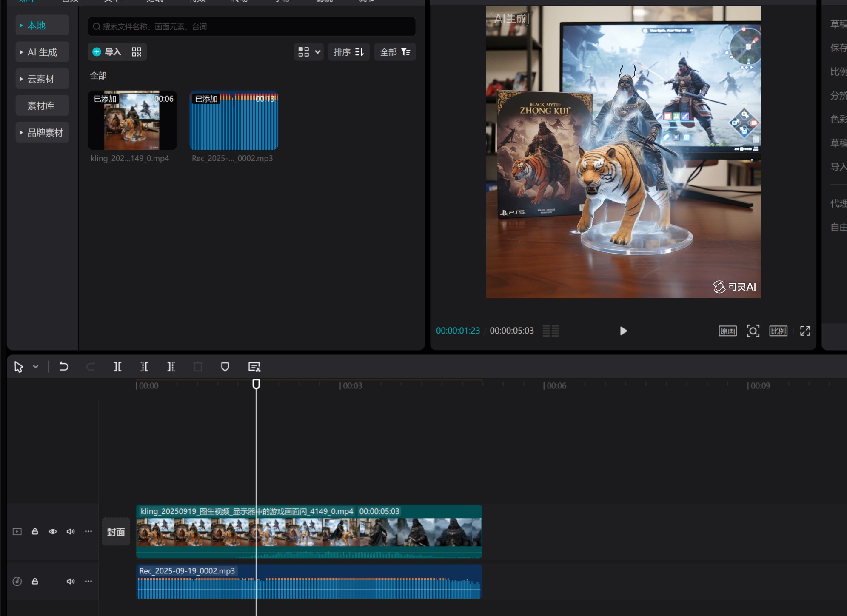The image size is (847, 616).
Task: Hide the video track with eye icon
Action: [x=53, y=532]
